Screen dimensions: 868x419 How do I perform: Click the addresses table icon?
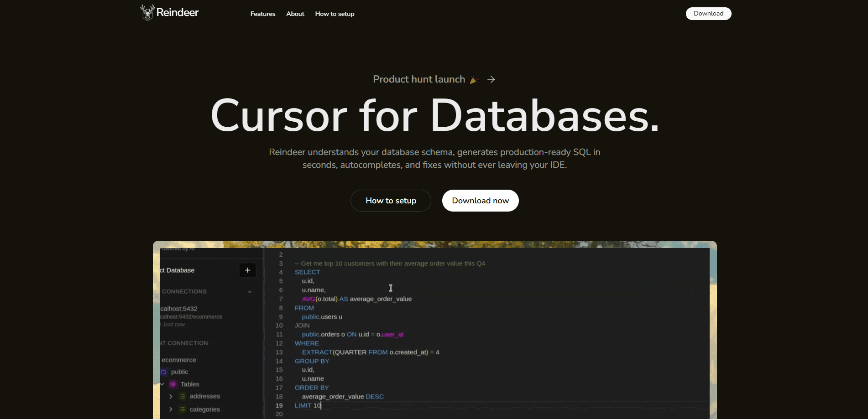pos(183,397)
